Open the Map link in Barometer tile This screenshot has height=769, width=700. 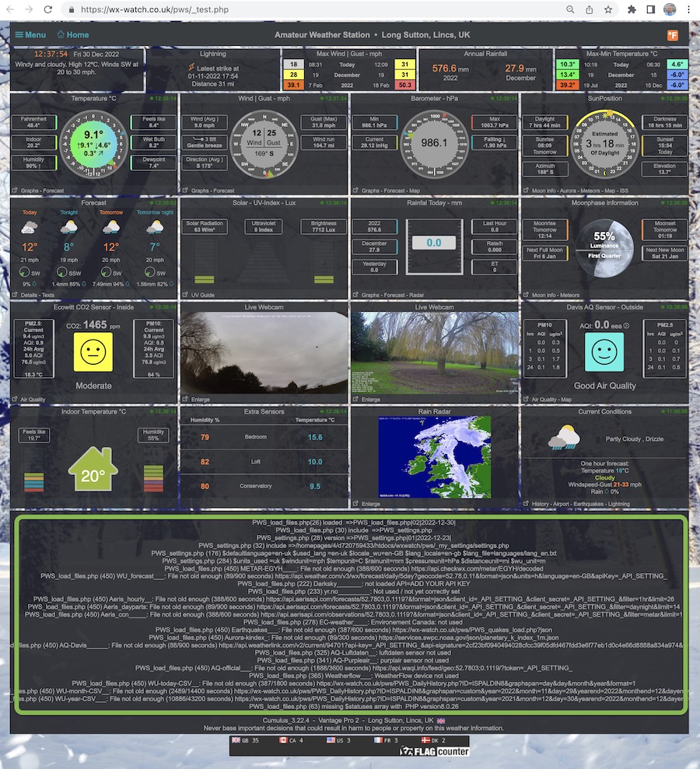415,191
